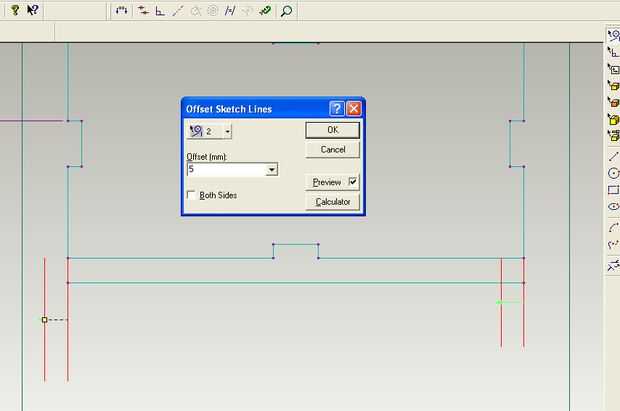620x411 pixels.
Task: Click the dotted arc with endpoints icon
Action: coord(121,11)
